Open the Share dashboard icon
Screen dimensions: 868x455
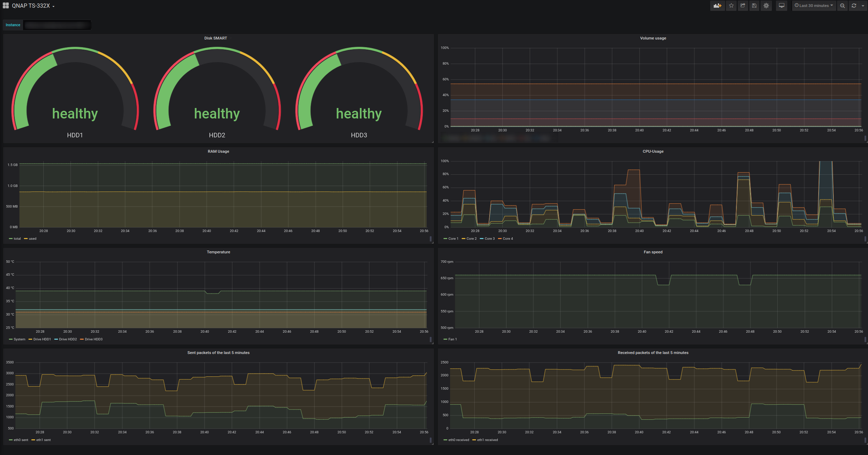pyautogui.click(x=743, y=6)
